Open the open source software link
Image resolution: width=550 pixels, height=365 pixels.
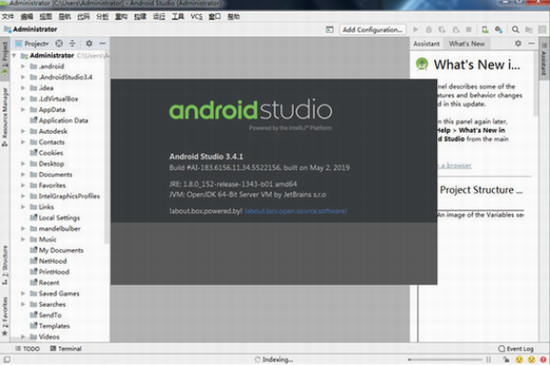pyautogui.click(x=295, y=211)
